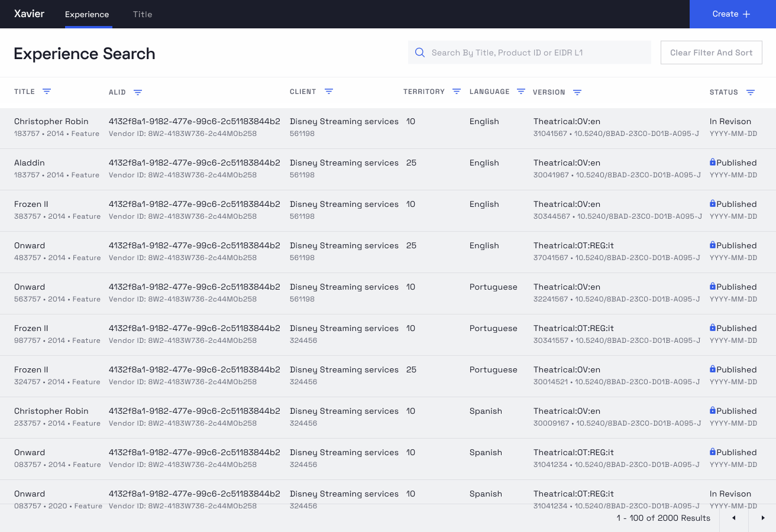This screenshot has width=776, height=532.
Task: Select Frozen II title with ID 324757
Action: click(x=31, y=369)
